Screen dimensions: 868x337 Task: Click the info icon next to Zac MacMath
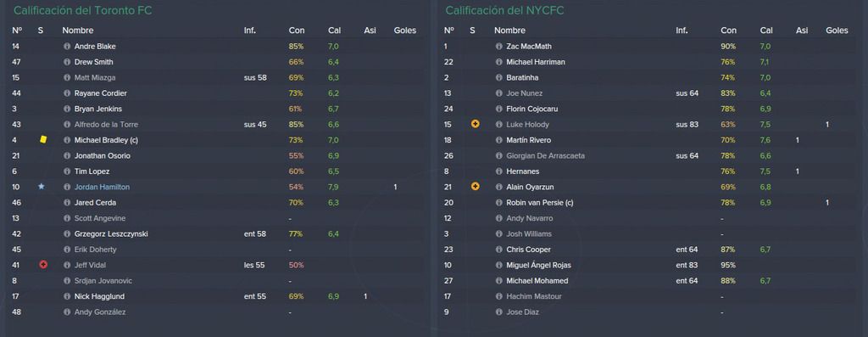pos(498,47)
